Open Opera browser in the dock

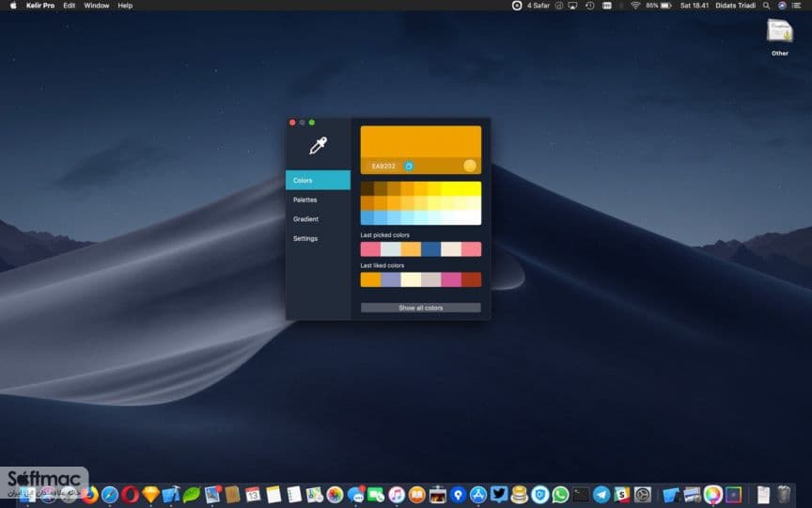point(130,495)
